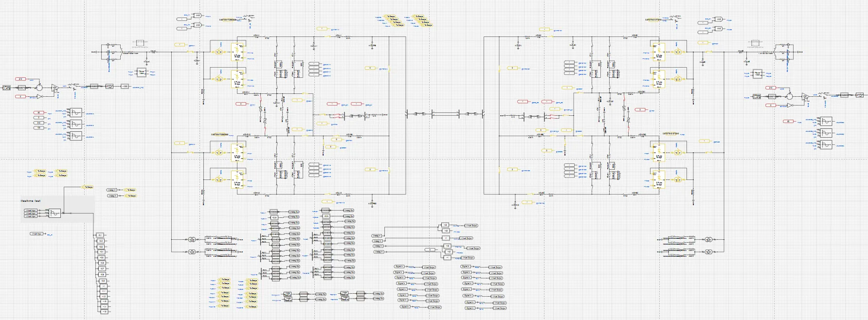Select the sine block inside Realtime Test
The height and width of the screenshot is (320, 868).
pos(54,213)
